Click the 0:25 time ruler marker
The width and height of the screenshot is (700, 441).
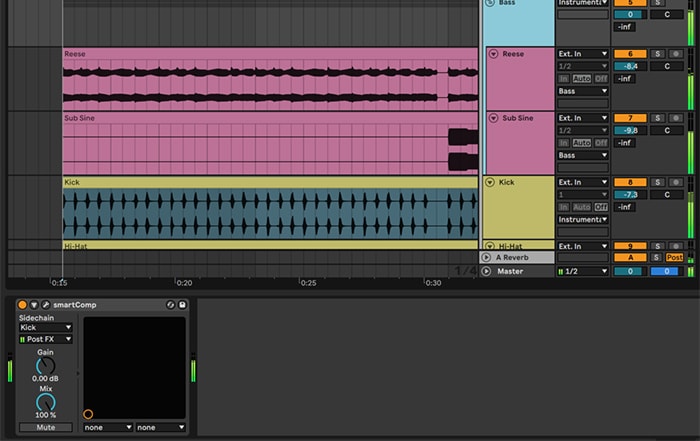[x=308, y=283]
